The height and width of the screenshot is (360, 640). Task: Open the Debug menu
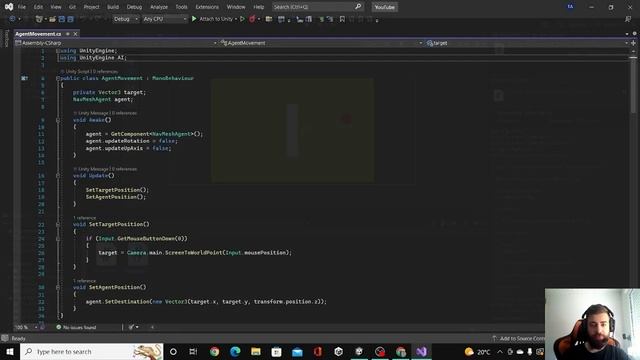point(134,7)
